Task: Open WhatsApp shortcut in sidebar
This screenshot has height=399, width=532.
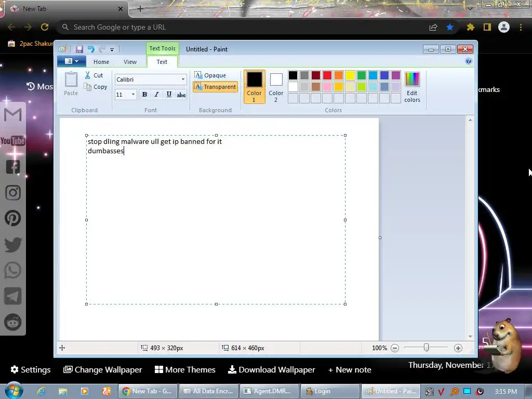Action: (13, 270)
